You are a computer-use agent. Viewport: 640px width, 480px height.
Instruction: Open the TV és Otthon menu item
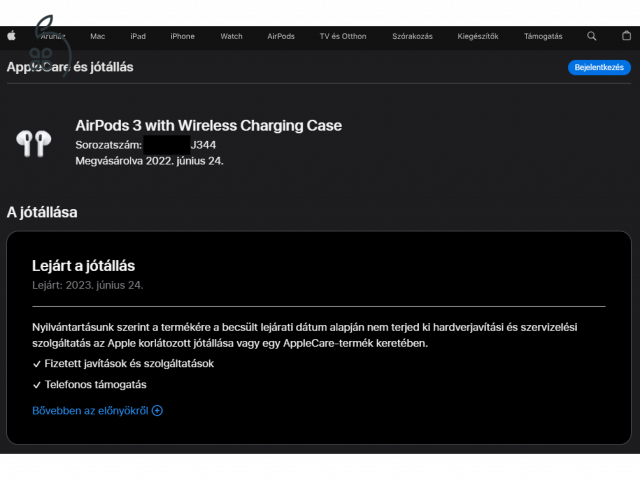pyautogui.click(x=343, y=36)
